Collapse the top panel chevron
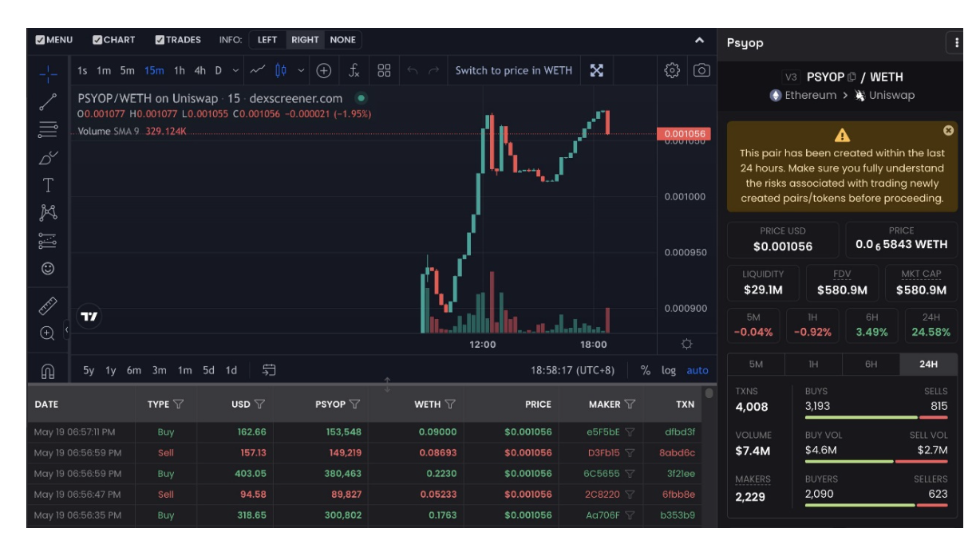 point(699,40)
